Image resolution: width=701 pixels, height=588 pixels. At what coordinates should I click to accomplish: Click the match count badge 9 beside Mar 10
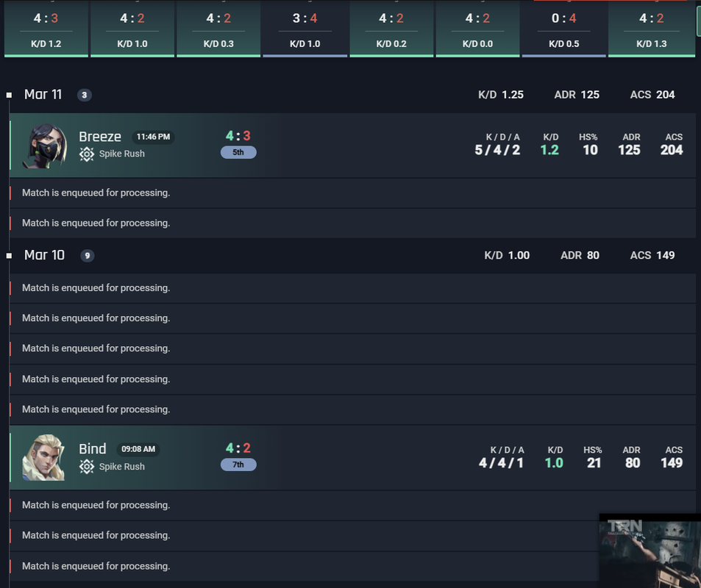88,256
